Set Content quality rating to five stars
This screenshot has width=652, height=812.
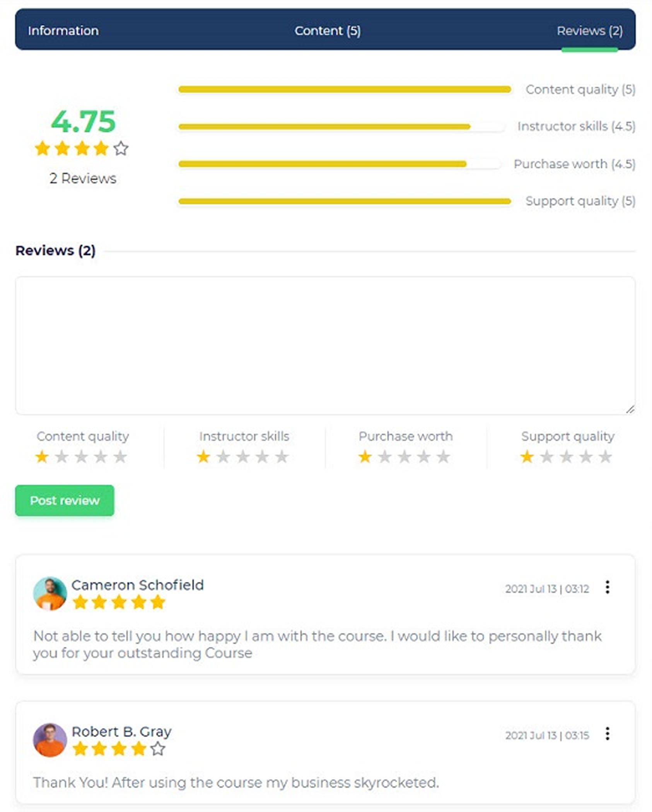pos(120,457)
